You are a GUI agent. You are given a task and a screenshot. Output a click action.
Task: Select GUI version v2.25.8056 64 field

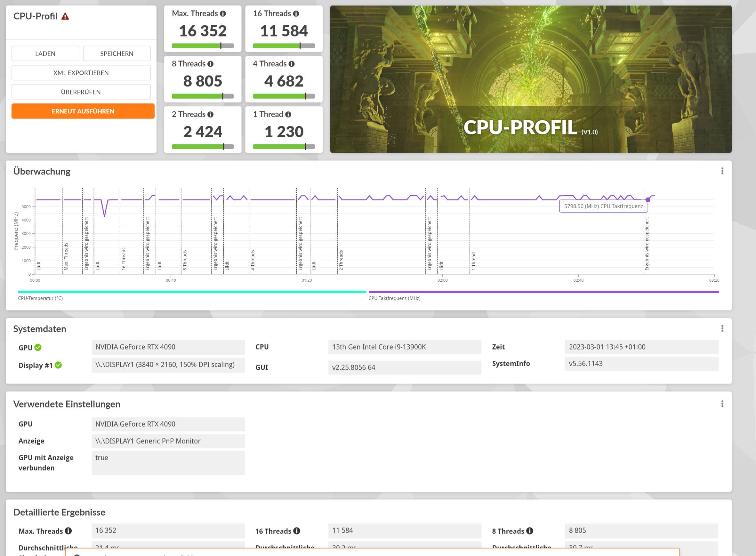click(x=405, y=367)
